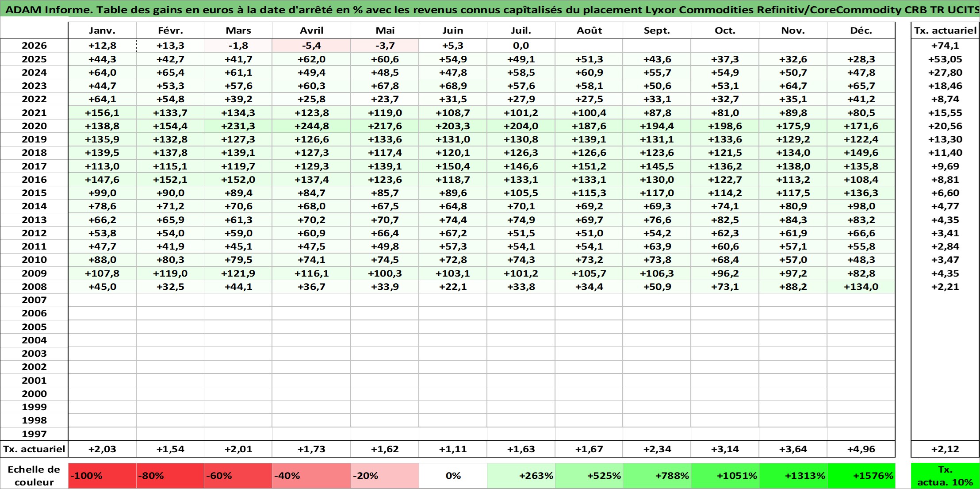Click the +1313% color scale cell
The width and height of the screenshot is (980, 489).
(x=793, y=476)
